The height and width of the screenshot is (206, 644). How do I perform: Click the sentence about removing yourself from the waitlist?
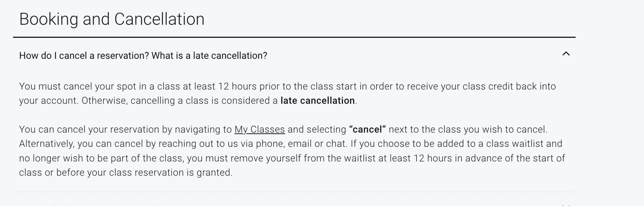click(x=292, y=158)
